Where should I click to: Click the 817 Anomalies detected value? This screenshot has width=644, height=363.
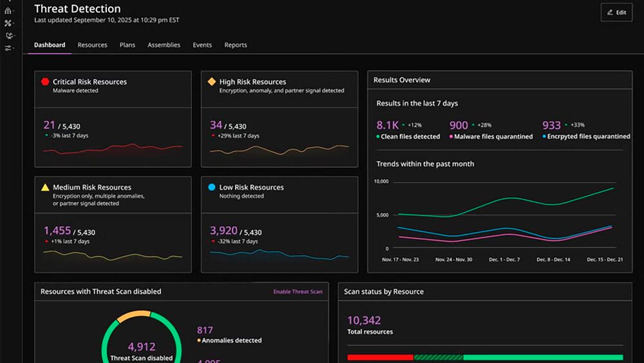(205, 330)
